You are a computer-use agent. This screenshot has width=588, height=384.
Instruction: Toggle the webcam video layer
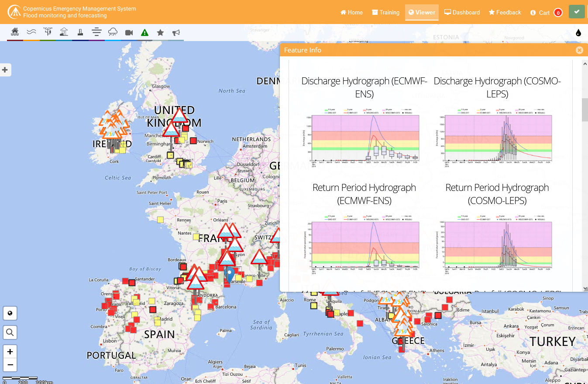pos(128,32)
